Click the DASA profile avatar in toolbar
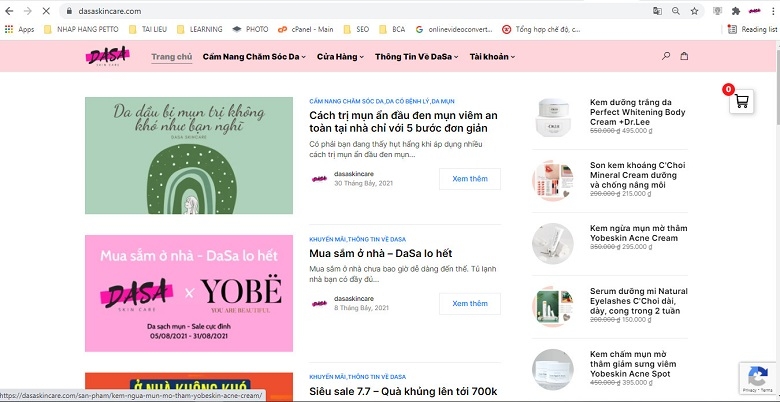This screenshot has width=780, height=402. tap(755, 11)
